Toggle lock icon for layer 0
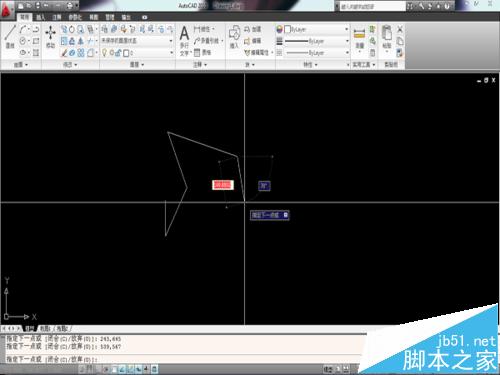Image resolution: width=500 pixels, height=375 pixels. [118, 53]
